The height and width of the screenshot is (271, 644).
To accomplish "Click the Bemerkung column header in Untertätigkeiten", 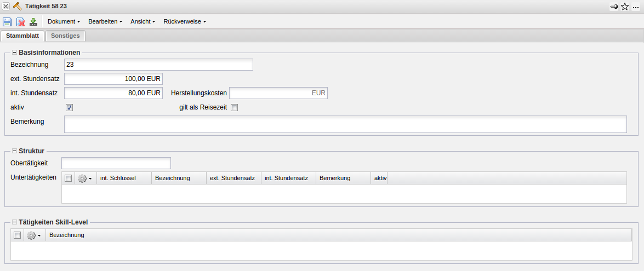I will point(343,178).
